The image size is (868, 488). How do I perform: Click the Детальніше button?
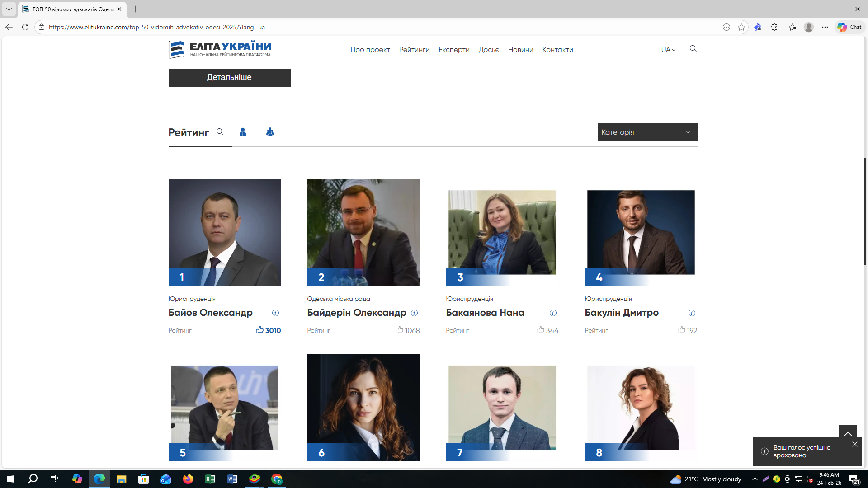pos(229,78)
